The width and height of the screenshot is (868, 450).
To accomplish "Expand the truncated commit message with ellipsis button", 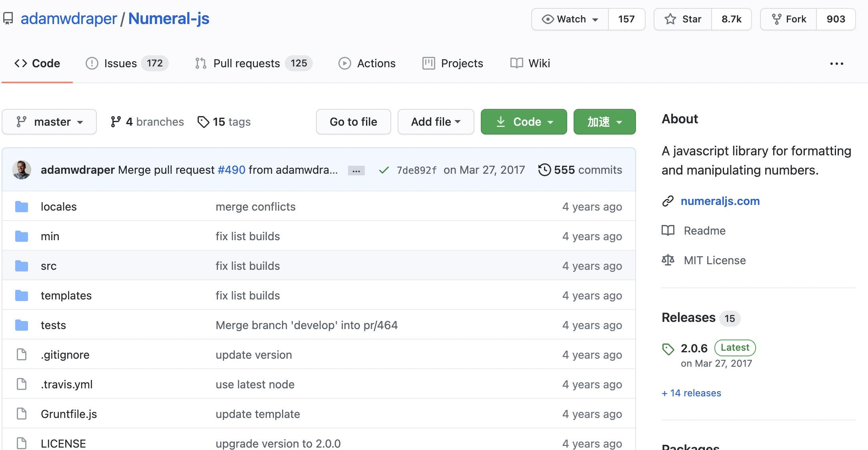I will click(x=356, y=170).
